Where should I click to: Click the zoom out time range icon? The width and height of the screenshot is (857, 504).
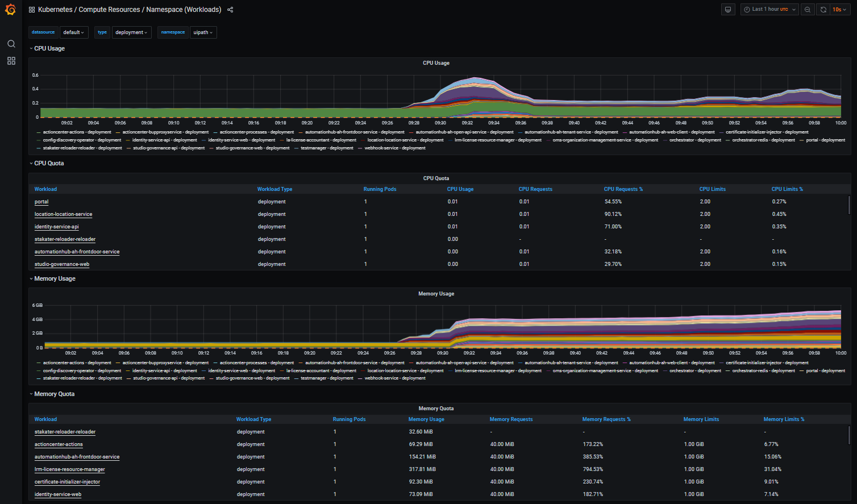tap(808, 10)
